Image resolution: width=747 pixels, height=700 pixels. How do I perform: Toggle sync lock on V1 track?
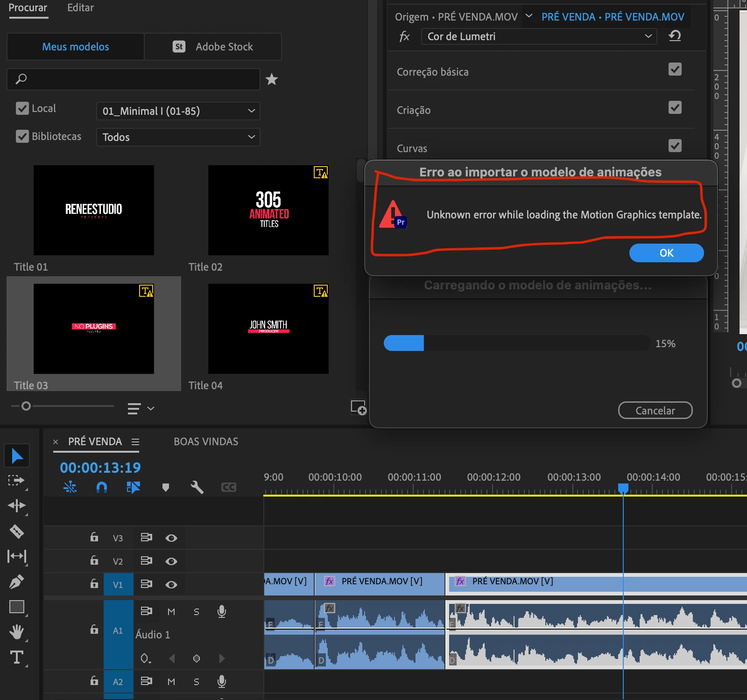(147, 584)
